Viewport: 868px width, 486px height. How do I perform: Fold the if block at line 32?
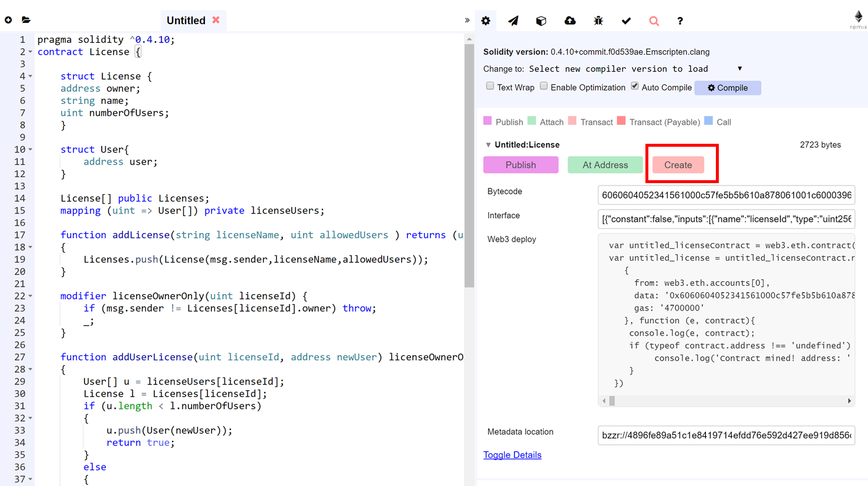pos(31,419)
